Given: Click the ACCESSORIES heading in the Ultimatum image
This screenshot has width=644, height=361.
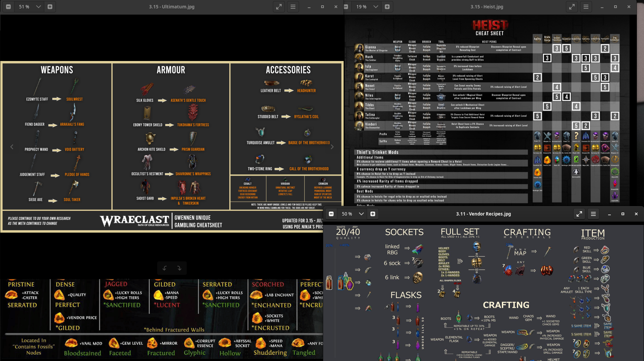Looking at the screenshot, I should 288,70.
